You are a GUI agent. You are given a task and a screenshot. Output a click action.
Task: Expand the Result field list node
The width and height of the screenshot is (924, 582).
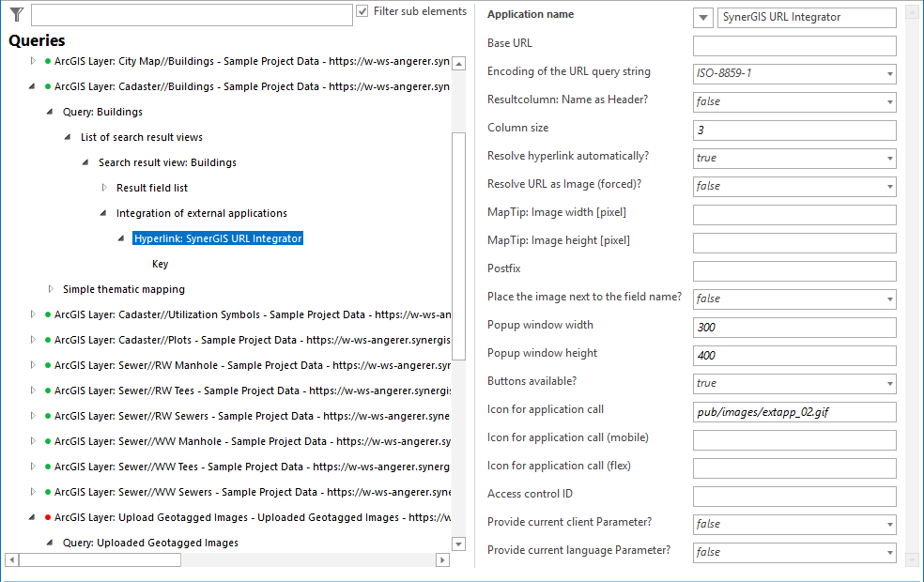103,187
